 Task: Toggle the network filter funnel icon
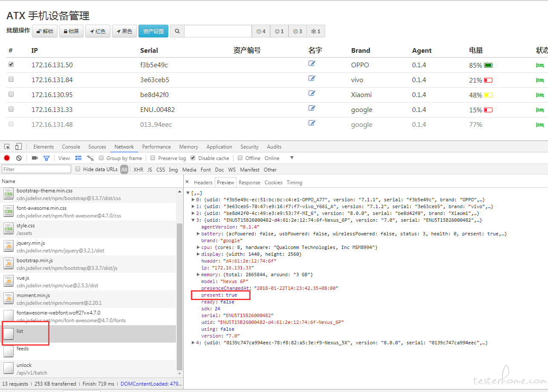tap(46, 158)
